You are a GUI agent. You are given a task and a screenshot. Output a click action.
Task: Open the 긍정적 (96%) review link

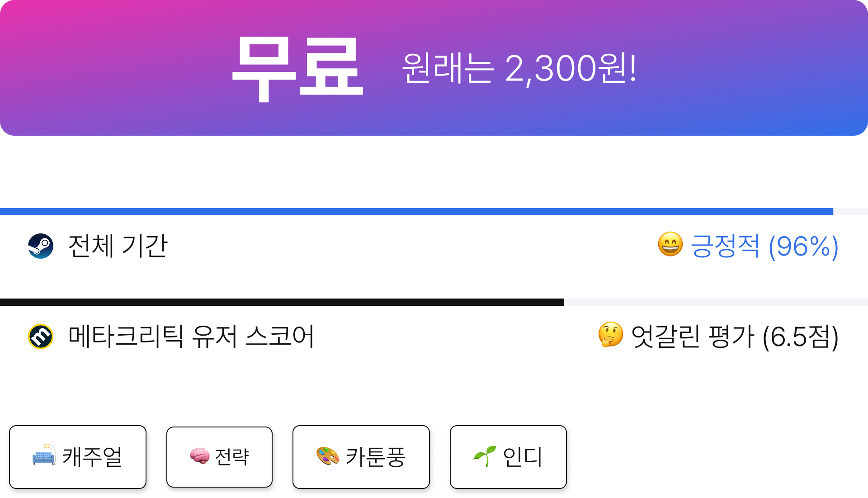point(764,247)
